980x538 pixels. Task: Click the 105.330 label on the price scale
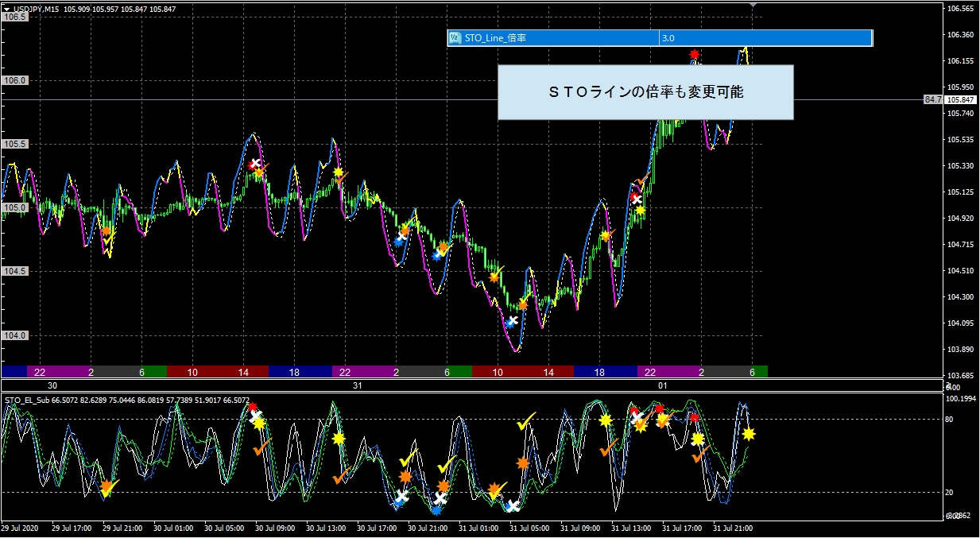point(960,166)
